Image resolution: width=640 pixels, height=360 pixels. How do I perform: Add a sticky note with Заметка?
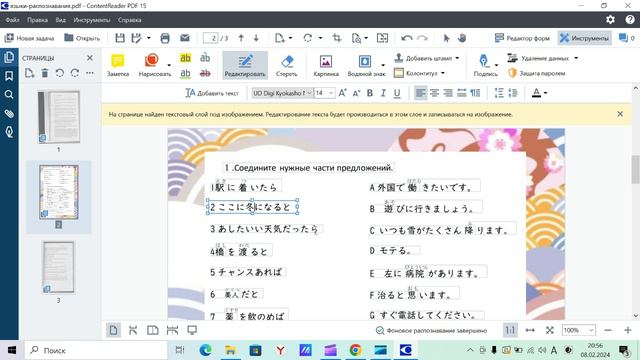pyautogui.click(x=118, y=65)
